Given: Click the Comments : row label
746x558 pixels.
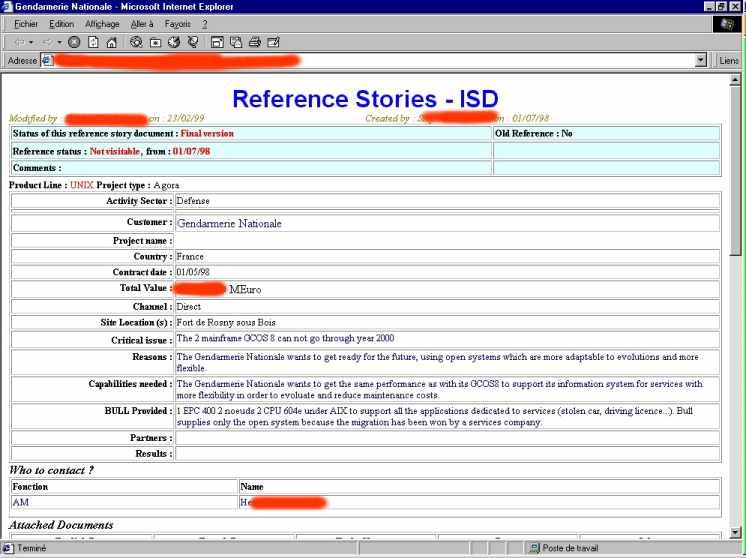Looking at the screenshot, I should tap(37, 168).
